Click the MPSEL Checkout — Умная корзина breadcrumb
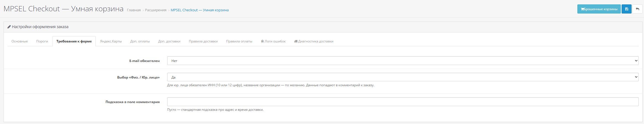This screenshot has height=124, width=644. pos(200,10)
